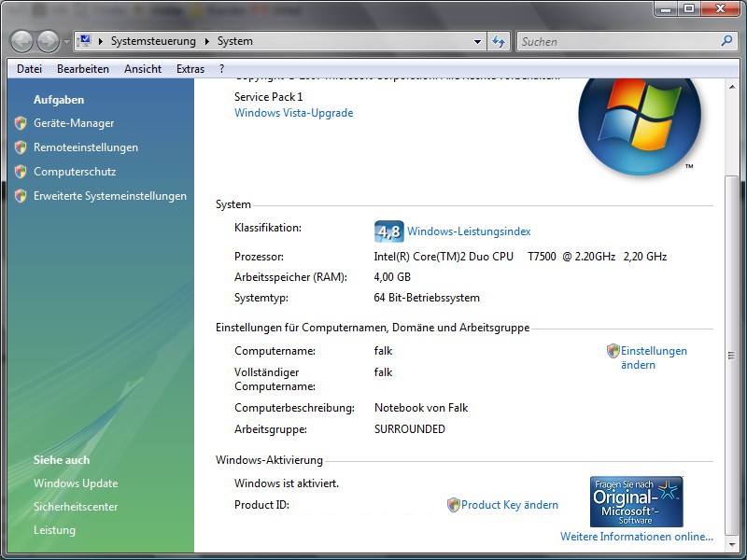Screen dimensions: 747x560
Task: Click the Windows ist aktiviert text
Action: tap(287, 483)
